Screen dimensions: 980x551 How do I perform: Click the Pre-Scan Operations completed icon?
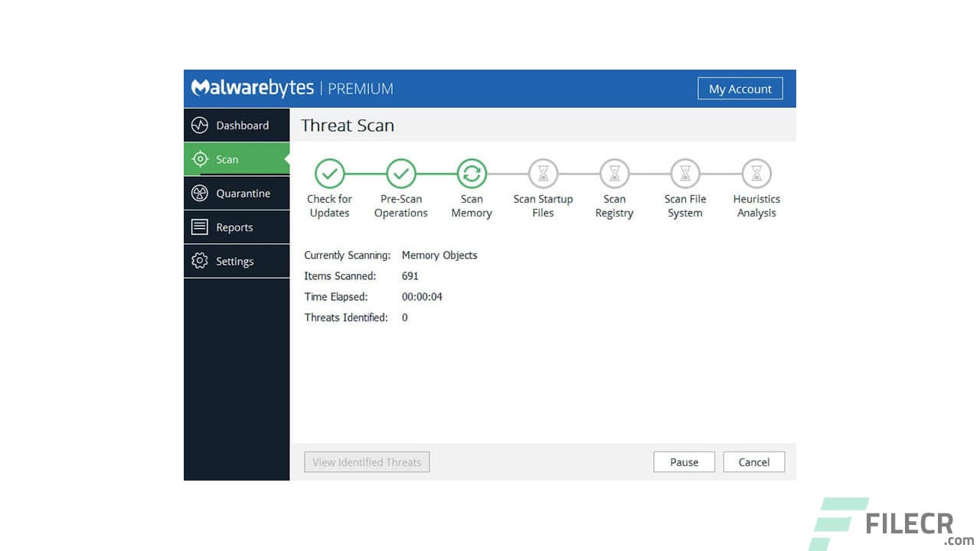(400, 173)
